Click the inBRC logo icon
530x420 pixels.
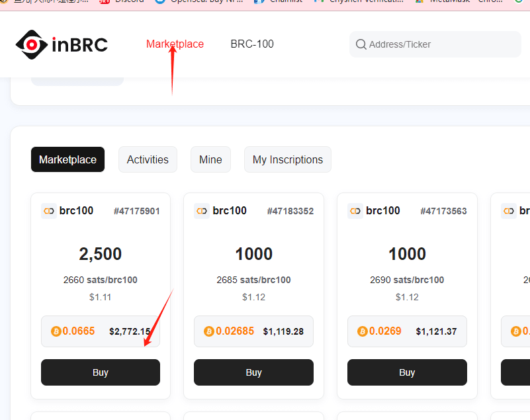(x=32, y=45)
